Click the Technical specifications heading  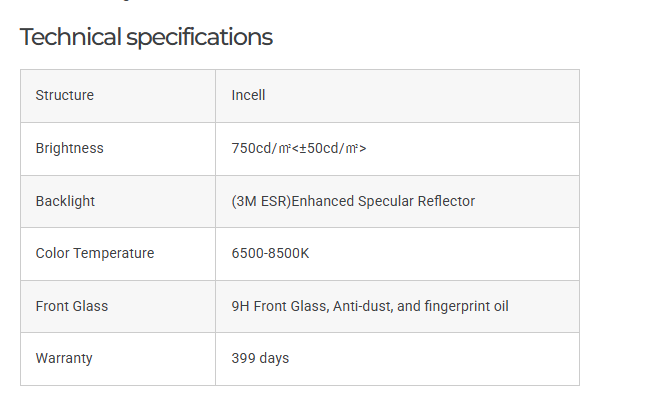pos(146,38)
